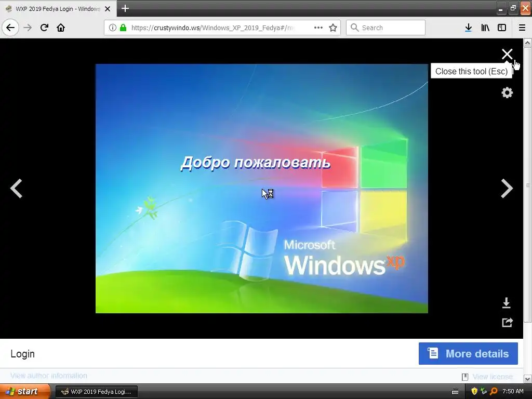Viewport: 532px width, 399px height.
Task: Open the Windows start menu
Action: (25, 391)
